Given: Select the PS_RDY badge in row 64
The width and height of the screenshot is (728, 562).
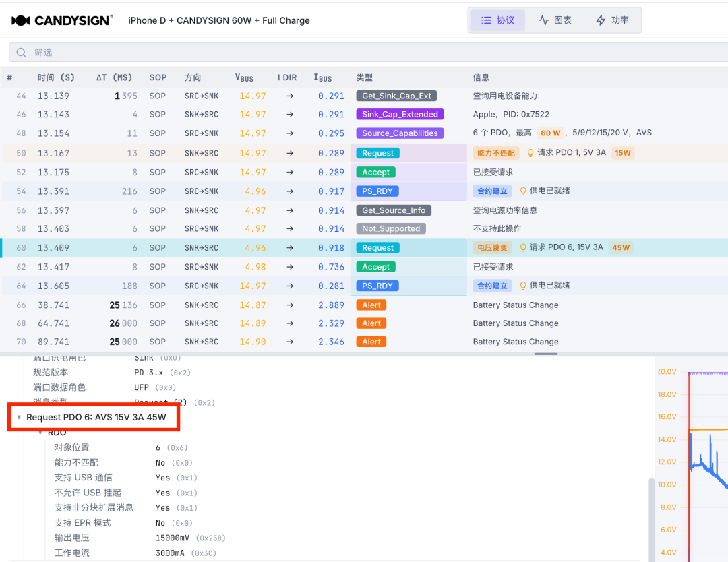Looking at the screenshot, I should (x=377, y=286).
